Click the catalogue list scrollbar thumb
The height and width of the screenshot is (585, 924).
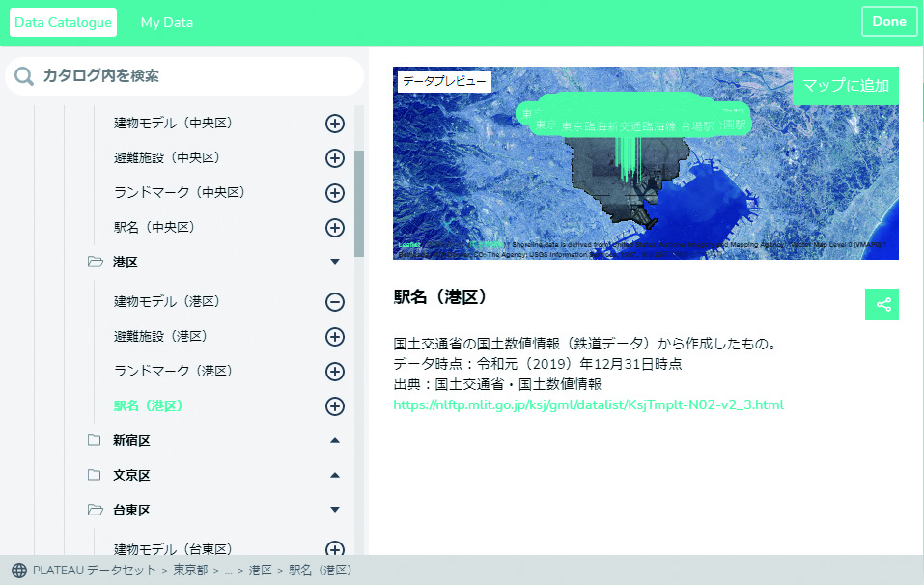tap(359, 204)
